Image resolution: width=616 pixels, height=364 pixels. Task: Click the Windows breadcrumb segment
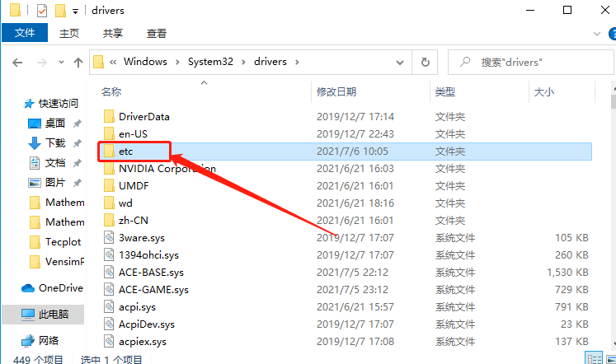coord(145,62)
